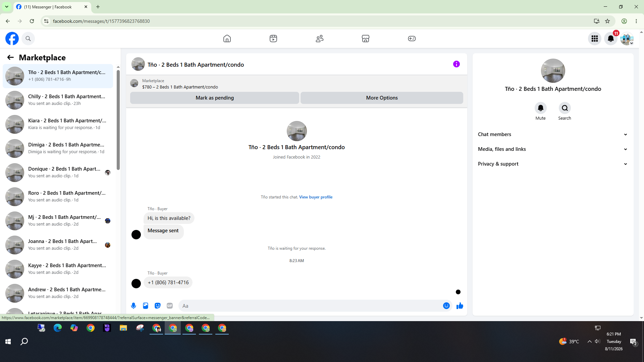The image size is (644, 362).
Task: Open the Reels video icon
Action: pos(273,39)
